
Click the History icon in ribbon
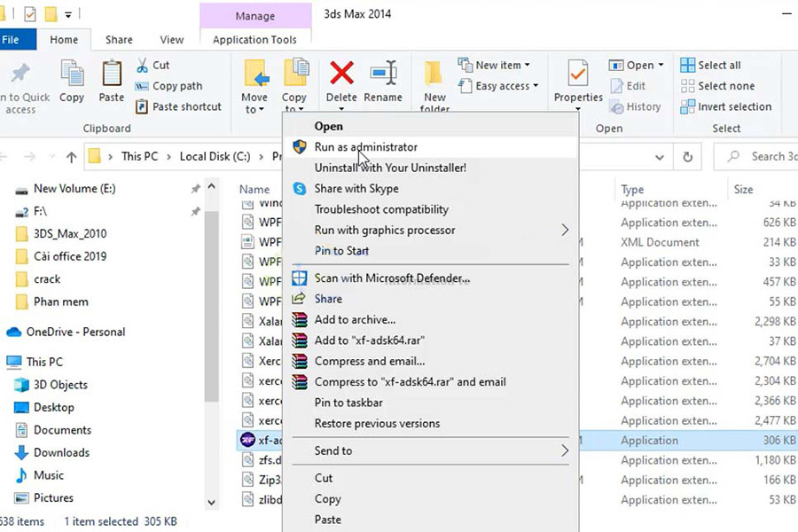[617, 107]
